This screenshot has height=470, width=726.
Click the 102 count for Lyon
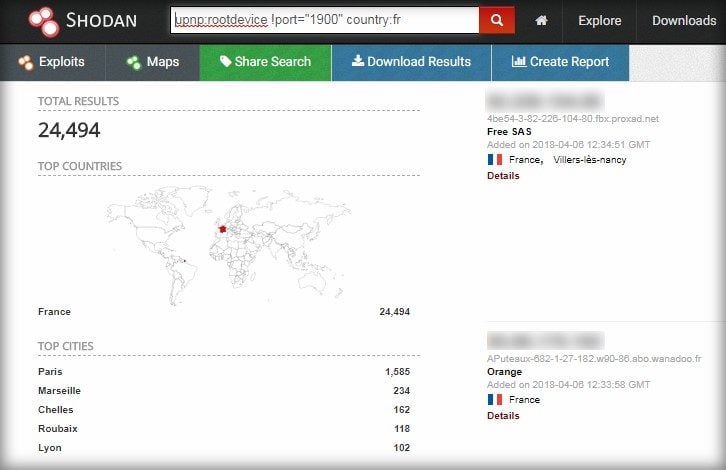401,447
